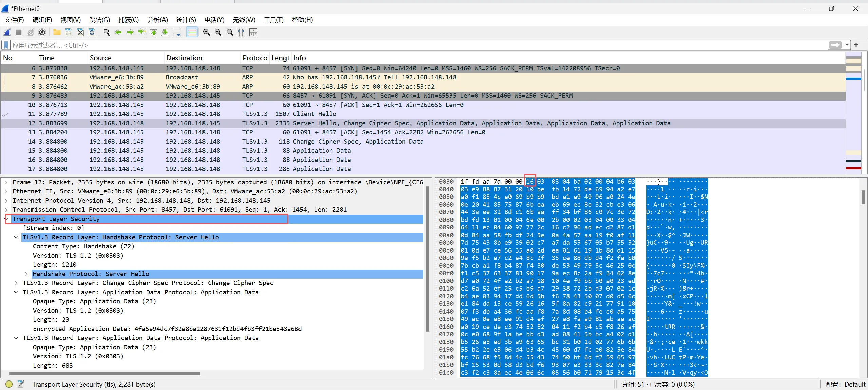The width and height of the screenshot is (868, 390).
Task: Click the reload capture file icon
Action: [x=92, y=32]
